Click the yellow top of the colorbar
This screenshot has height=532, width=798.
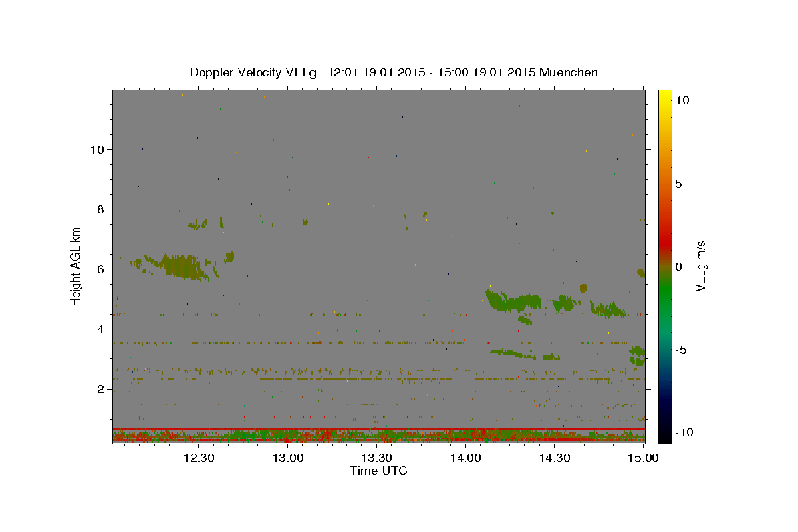665,95
